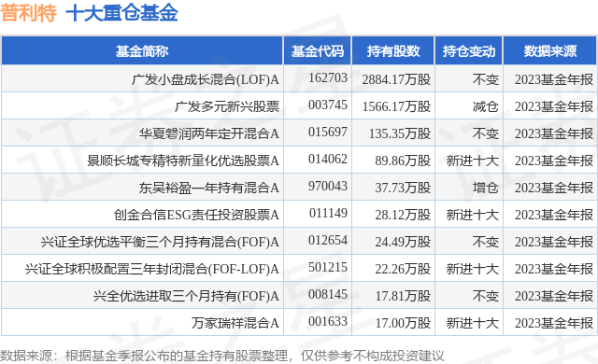Select fund name 兴证全球优选平衡三个月持有混合(FOF)A
598x364 pixels.
(160, 242)
